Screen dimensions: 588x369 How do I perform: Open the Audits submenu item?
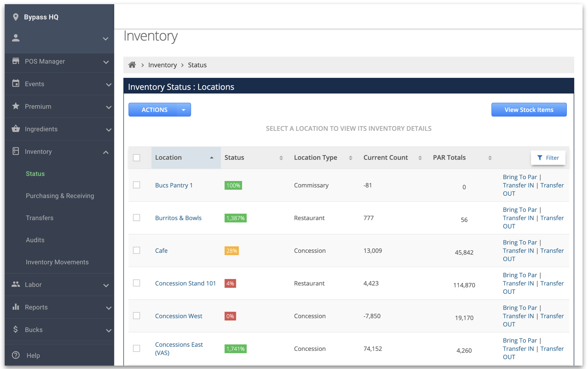(35, 240)
